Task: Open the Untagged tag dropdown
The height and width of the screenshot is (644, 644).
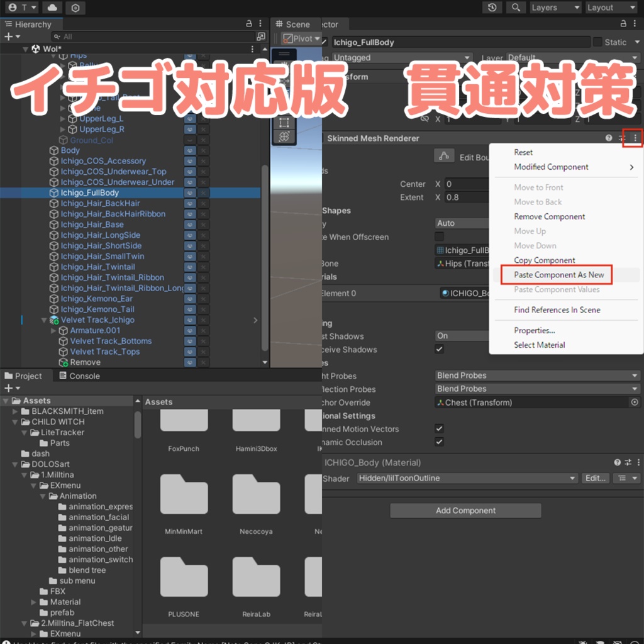Action: [402, 57]
